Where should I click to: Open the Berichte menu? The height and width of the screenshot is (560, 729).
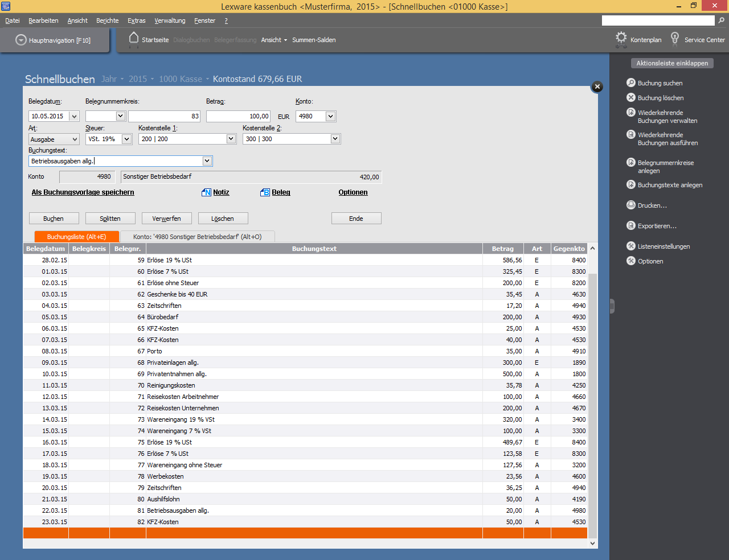[107, 20]
